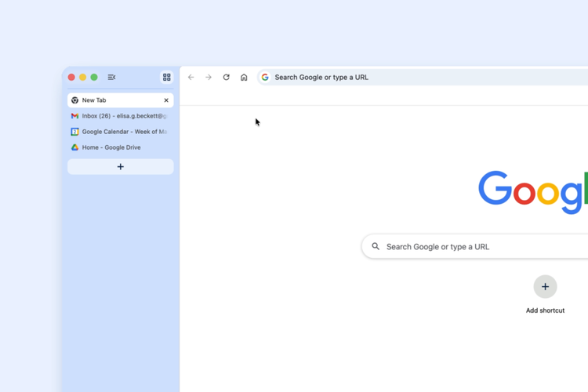This screenshot has height=392, width=588.
Task: Switch to the Home - Google Drive tab
Action: pos(121,147)
